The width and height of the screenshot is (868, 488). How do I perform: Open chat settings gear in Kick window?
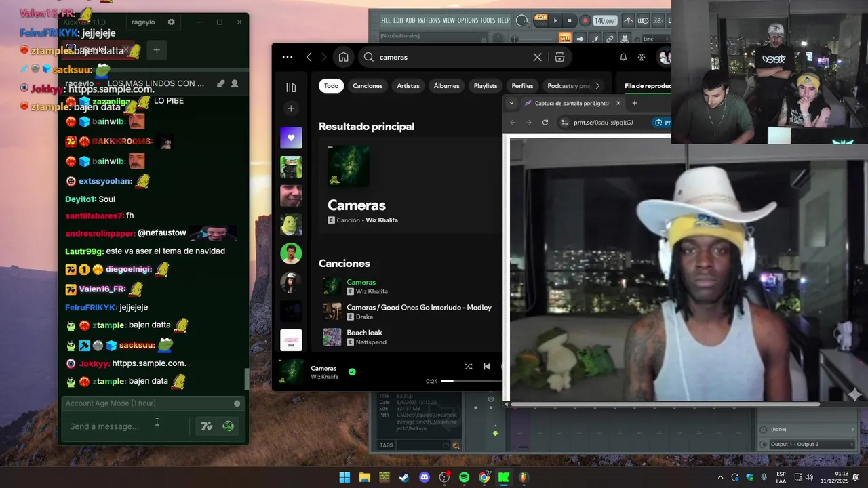[171, 22]
